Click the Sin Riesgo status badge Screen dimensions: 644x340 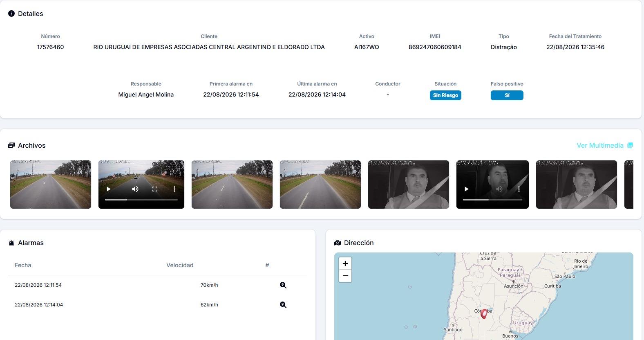point(445,95)
